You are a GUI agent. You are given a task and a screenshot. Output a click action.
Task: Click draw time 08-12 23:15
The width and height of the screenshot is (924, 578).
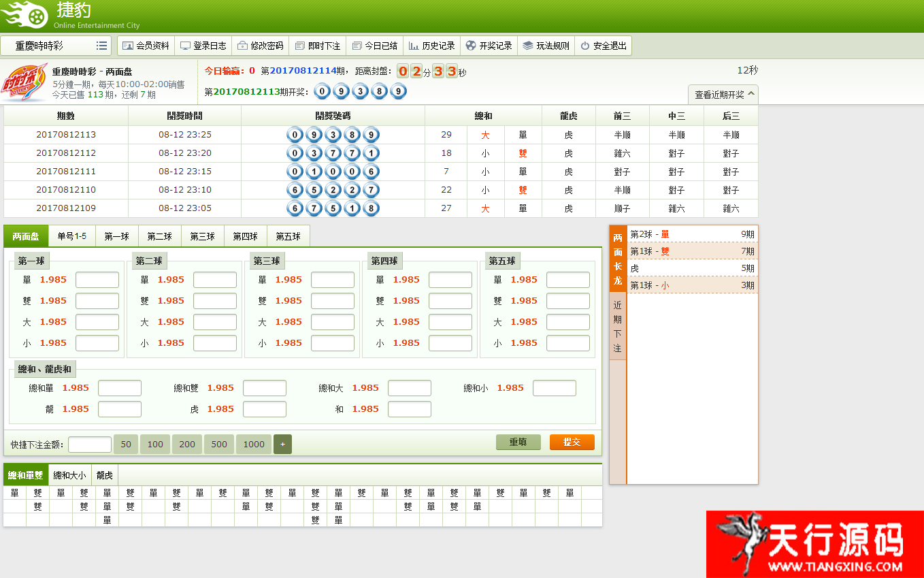[185, 172]
